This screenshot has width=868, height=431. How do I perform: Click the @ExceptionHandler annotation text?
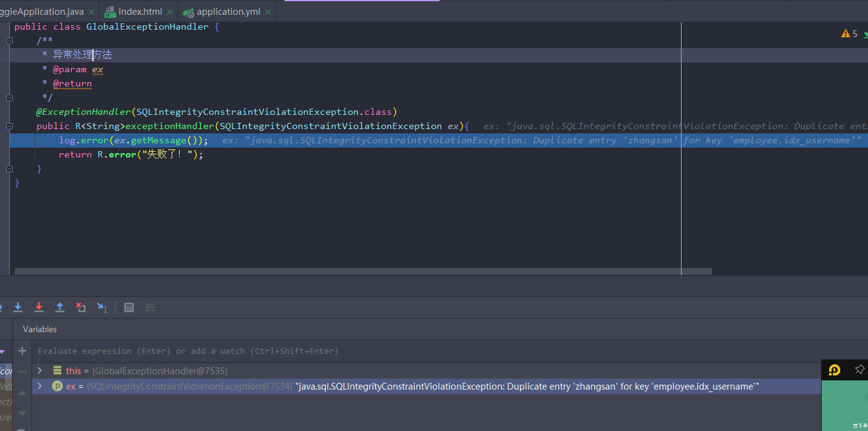(83, 112)
